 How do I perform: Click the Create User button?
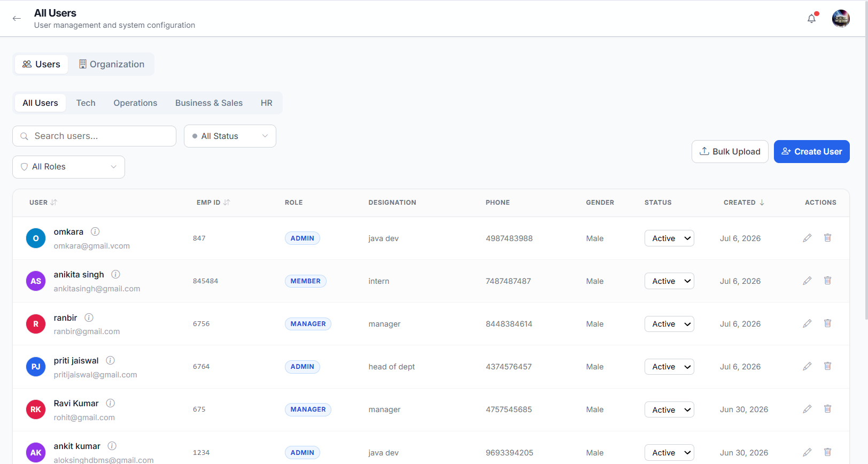point(812,151)
